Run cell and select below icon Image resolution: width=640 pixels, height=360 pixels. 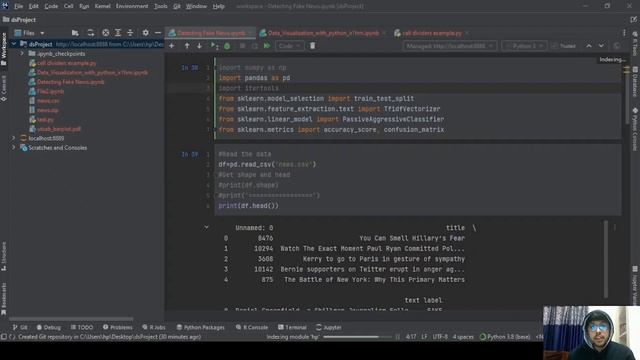214,46
